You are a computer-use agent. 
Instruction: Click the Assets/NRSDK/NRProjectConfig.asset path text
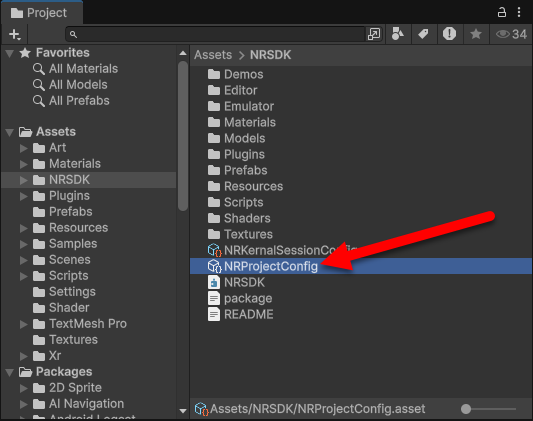(317, 409)
